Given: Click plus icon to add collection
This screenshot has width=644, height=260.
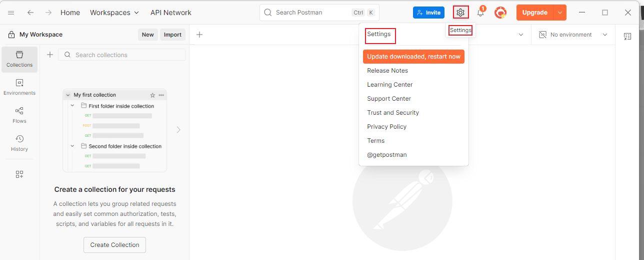Looking at the screenshot, I should coord(50,55).
